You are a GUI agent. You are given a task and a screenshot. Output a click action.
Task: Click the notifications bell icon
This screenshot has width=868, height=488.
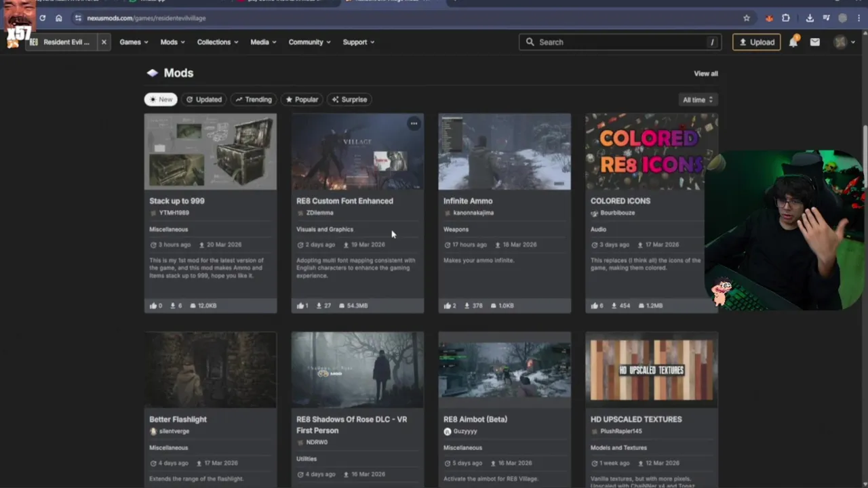pyautogui.click(x=794, y=42)
